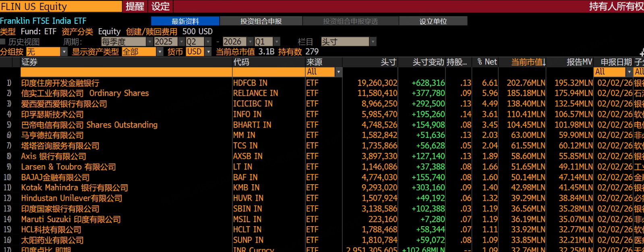
Task: Sort by the 头寸 column header
Action: point(389,62)
